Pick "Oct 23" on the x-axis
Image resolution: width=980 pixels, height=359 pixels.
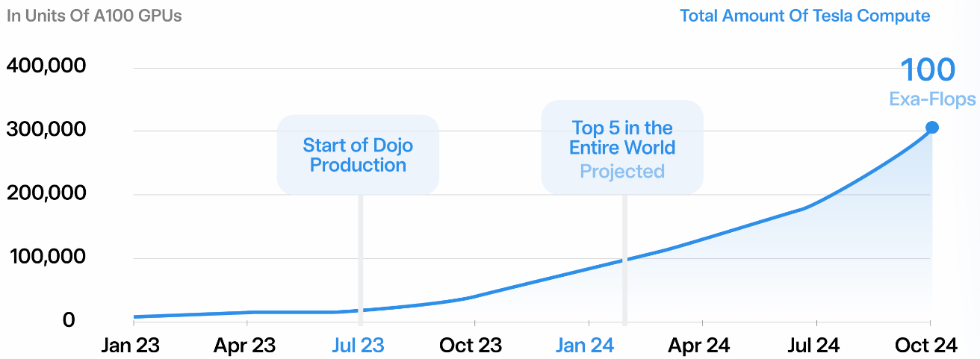[x=471, y=345]
